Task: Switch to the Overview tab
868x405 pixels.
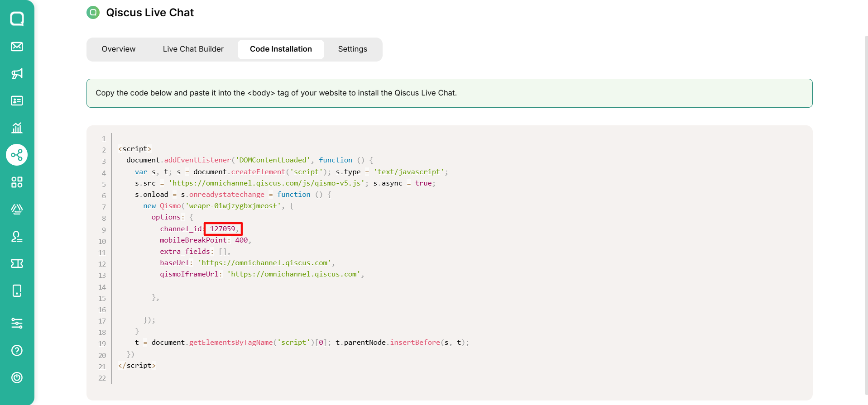Action: tap(119, 49)
